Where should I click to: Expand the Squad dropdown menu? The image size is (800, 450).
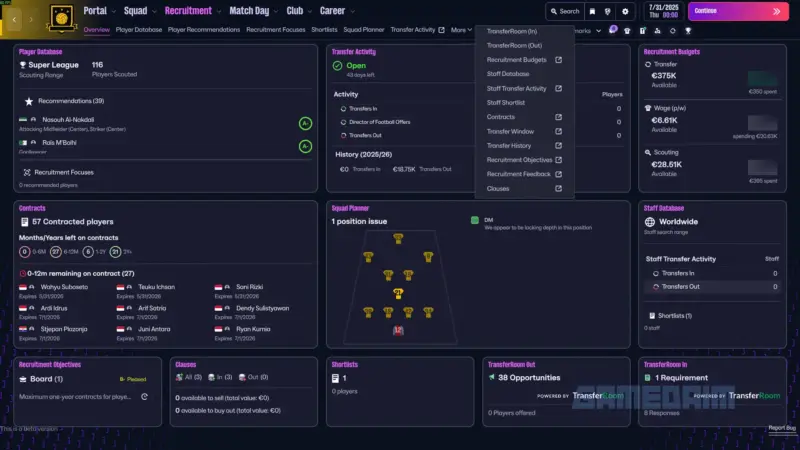tap(134, 11)
